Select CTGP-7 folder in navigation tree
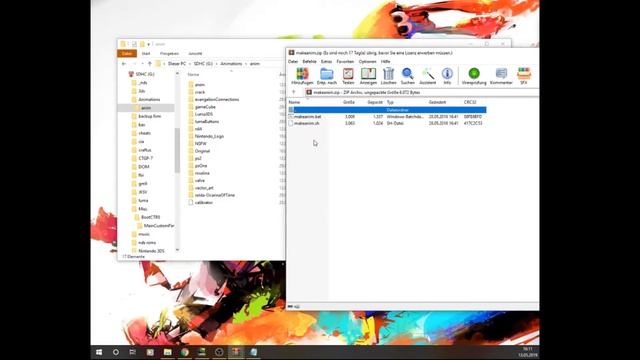Screen dimensions: 640x360 coord(142,158)
